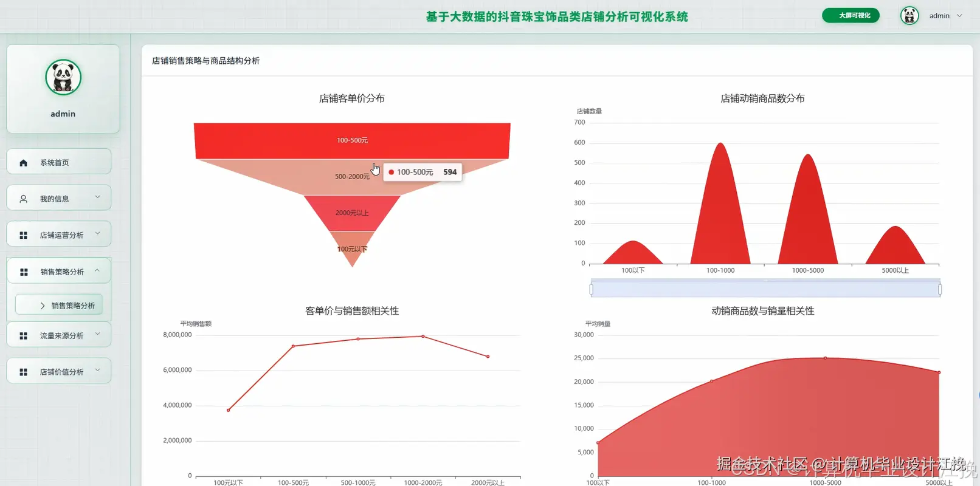The image size is (980, 486).
Task: Click the home icon beside 系统首页
Action: (x=23, y=163)
